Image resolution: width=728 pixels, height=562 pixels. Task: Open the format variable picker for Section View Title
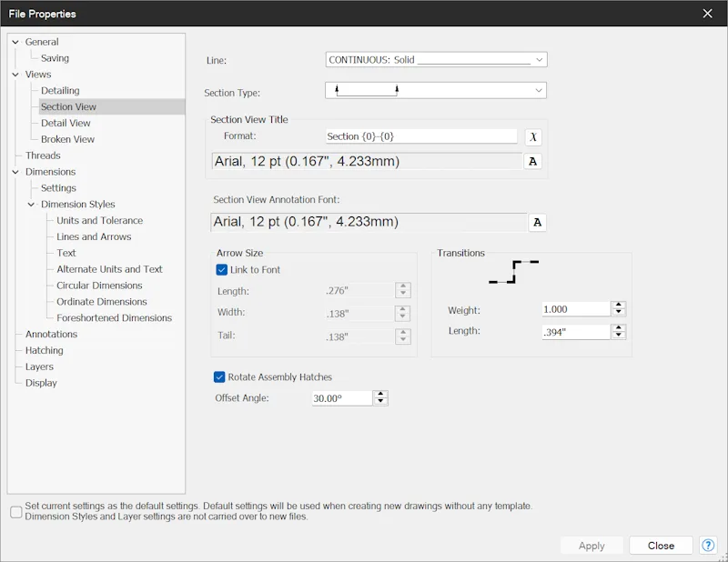533,137
